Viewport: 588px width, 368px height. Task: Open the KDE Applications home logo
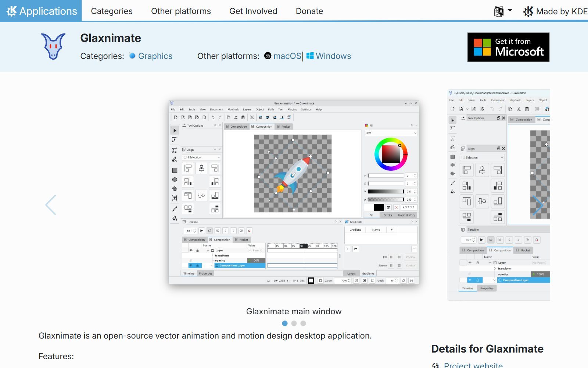[41, 11]
